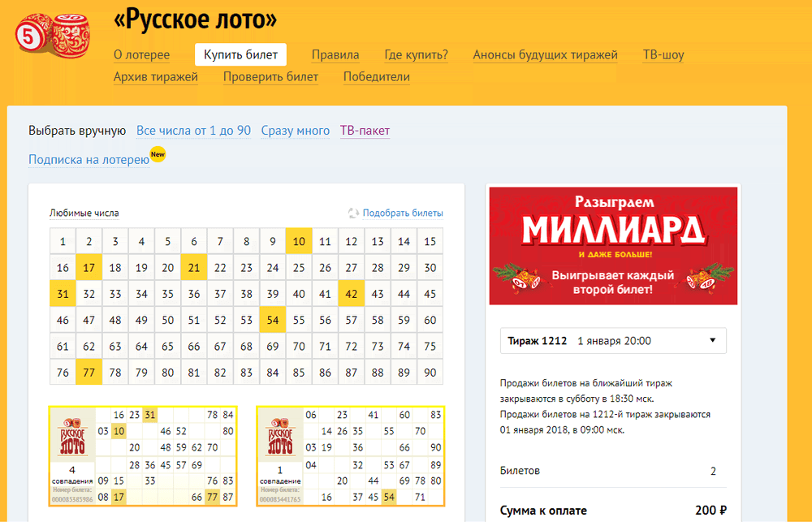The height and width of the screenshot is (526, 812).
Task: Mark number 5 as favorite
Action: 168,241
